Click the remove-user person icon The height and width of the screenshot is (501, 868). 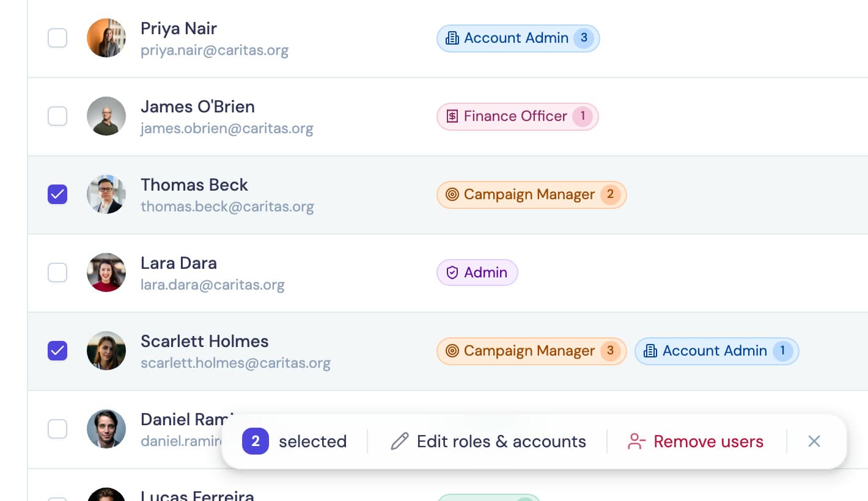point(637,441)
